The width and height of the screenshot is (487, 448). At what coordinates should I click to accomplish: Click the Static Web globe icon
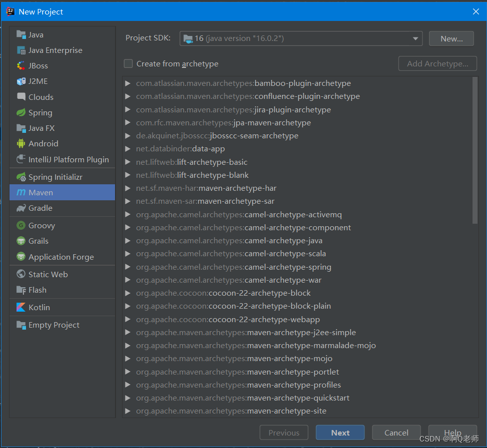(21, 274)
